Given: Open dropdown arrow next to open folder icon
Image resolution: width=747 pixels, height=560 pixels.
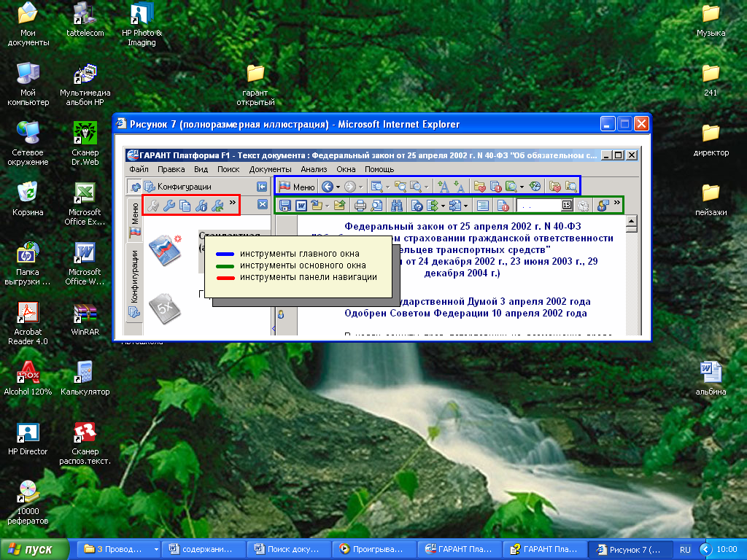Looking at the screenshot, I should [x=328, y=206].
